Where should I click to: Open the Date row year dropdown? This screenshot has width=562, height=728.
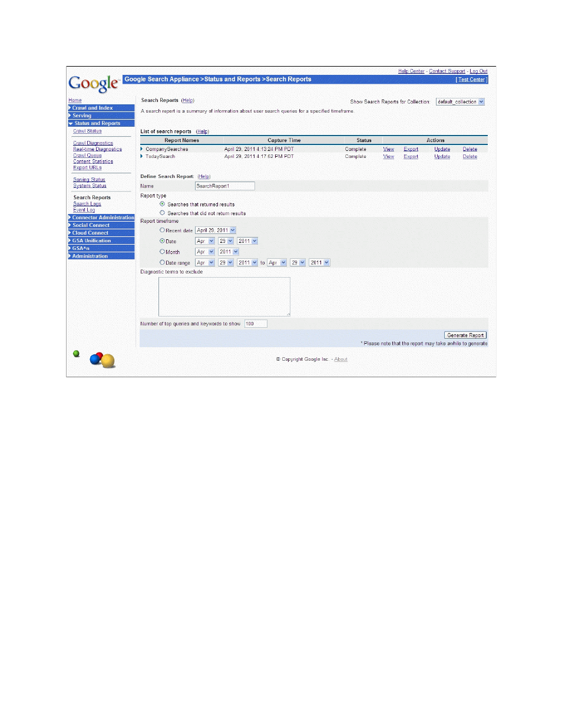click(247, 241)
